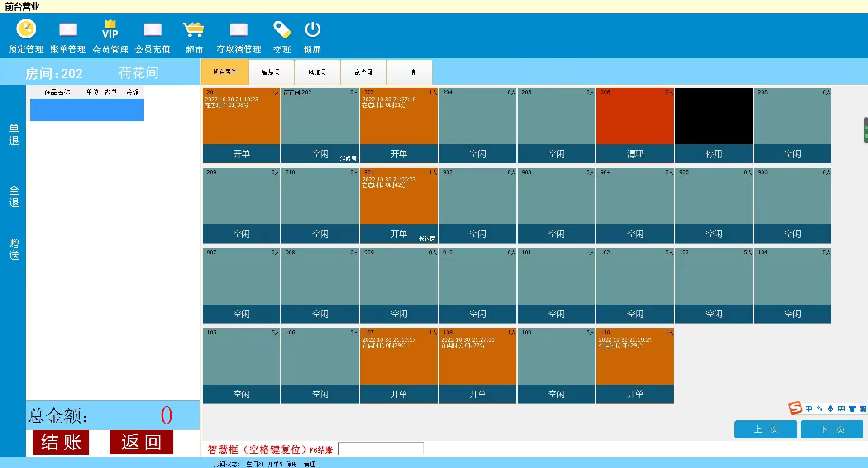Select the 单退 sidebar option
868x468 pixels.
click(14, 135)
